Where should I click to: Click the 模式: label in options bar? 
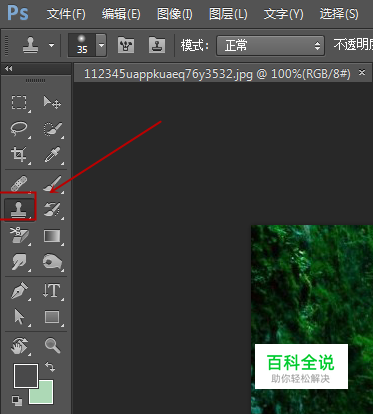coord(195,45)
